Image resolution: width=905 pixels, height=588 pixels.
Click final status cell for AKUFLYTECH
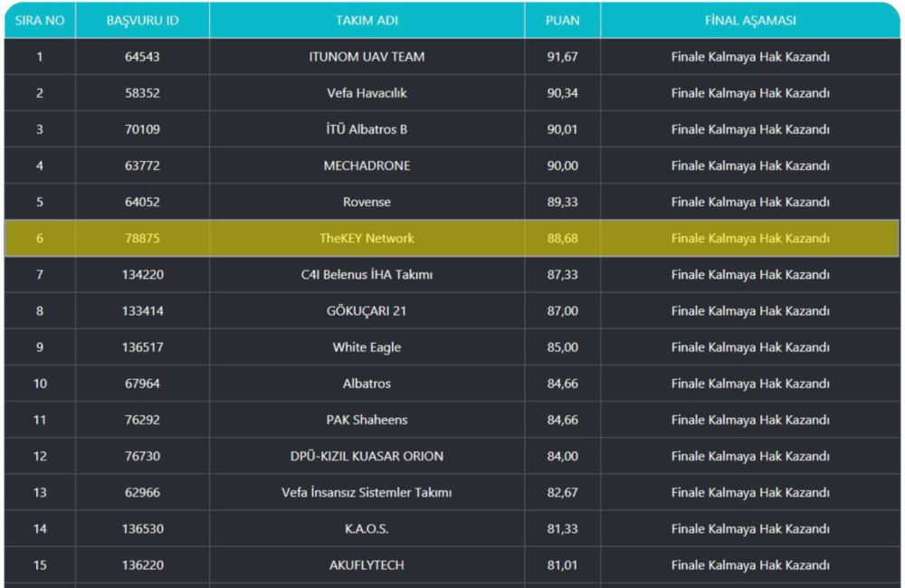[x=750, y=564]
